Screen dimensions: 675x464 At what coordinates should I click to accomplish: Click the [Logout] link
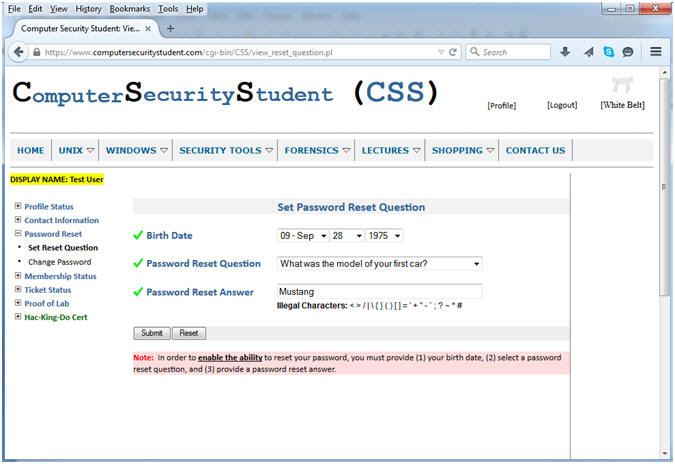[x=562, y=105]
